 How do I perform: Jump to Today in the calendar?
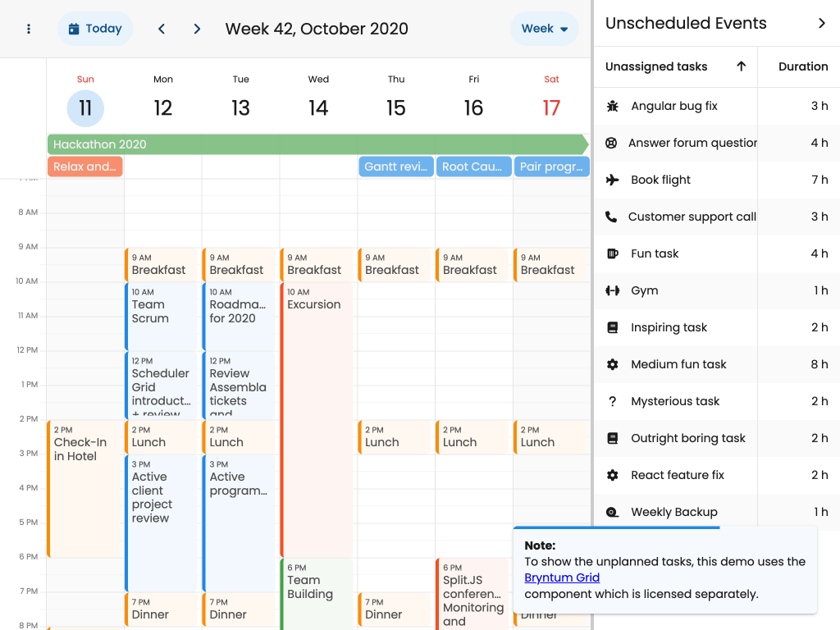(95, 29)
